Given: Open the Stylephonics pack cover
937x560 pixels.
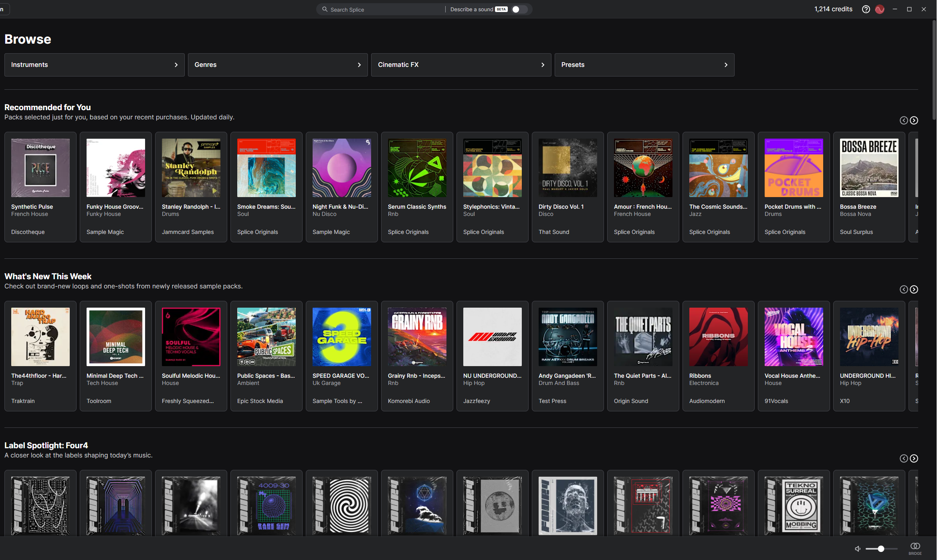Looking at the screenshot, I should pyautogui.click(x=493, y=168).
